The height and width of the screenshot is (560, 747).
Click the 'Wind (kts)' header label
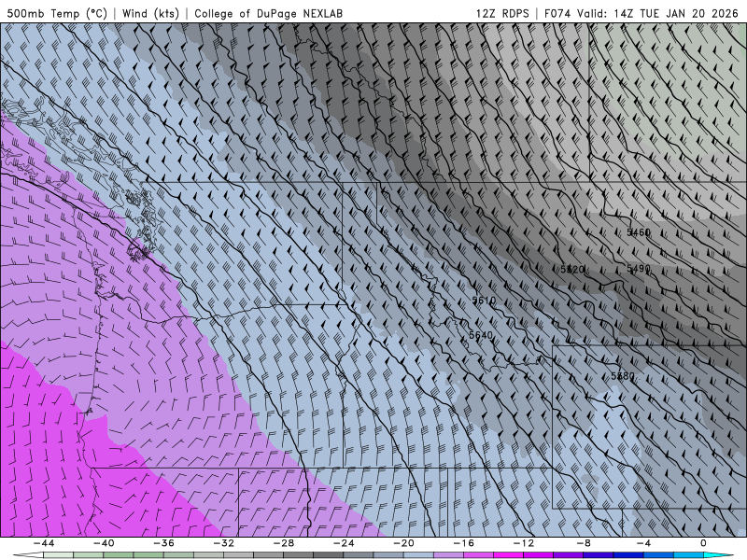click(x=150, y=13)
